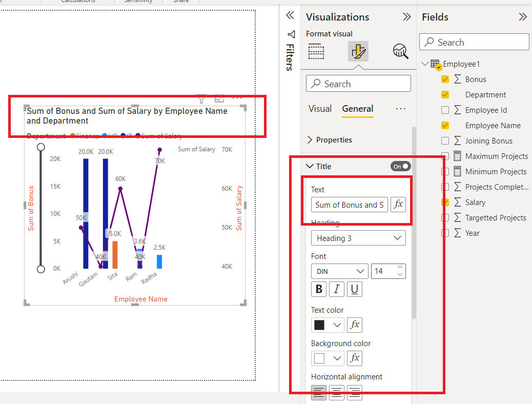This screenshot has width=532, height=404.
Task: Click the fx button beside title text
Action: (x=398, y=205)
